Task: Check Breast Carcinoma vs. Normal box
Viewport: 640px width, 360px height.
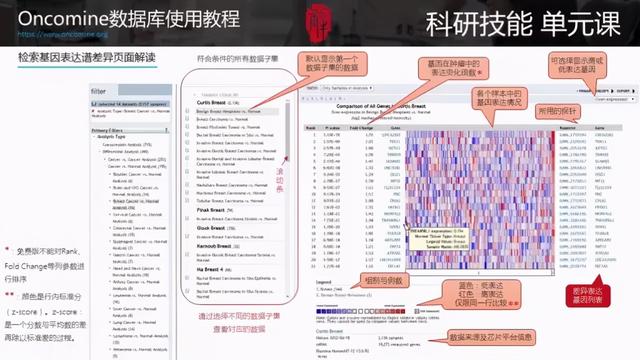Action: [187, 119]
